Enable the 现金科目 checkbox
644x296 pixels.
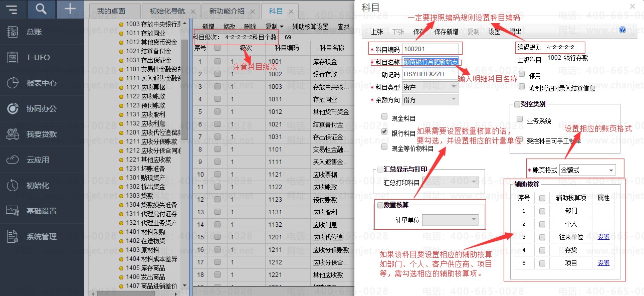384,117
